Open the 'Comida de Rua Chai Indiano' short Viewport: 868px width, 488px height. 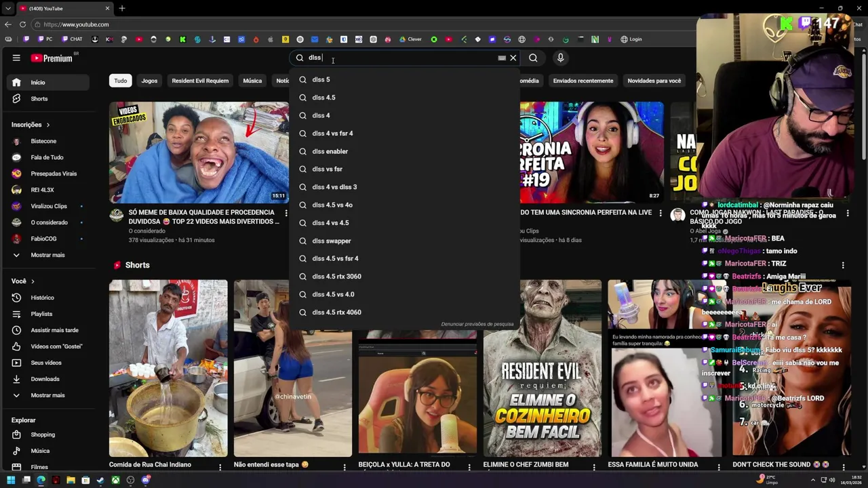(168, 368)
